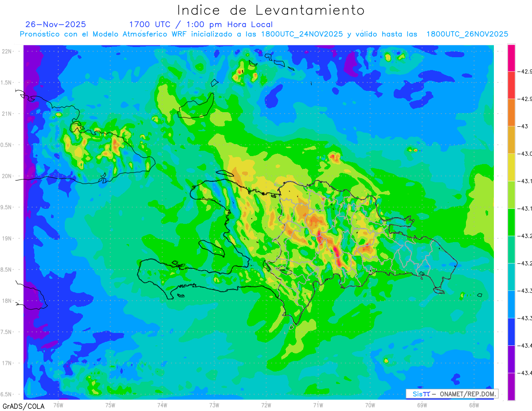Click the WRF model forecast description line

click(x=264, y=34)
